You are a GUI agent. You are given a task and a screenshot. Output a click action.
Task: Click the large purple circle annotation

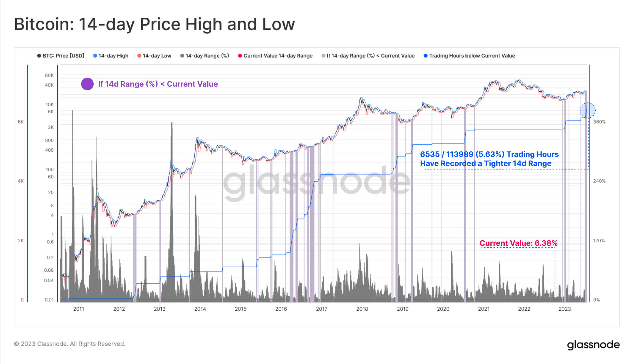pos(87,84)
